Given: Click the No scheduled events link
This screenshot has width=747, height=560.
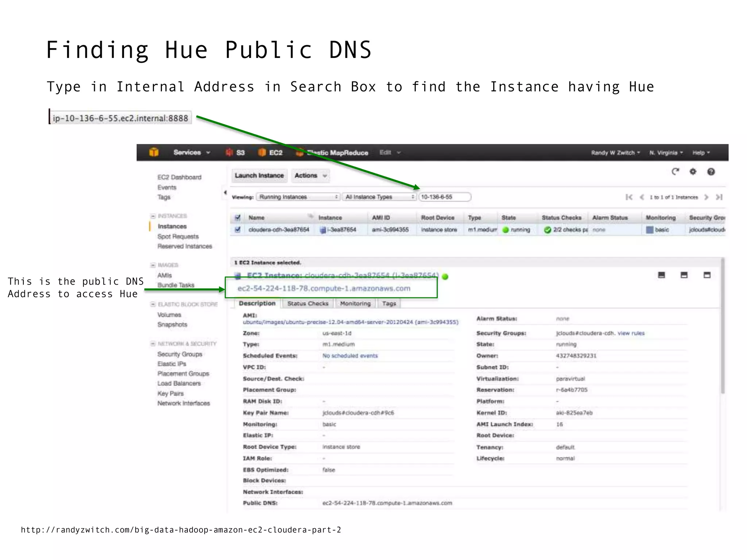Looking at the screenshot, I should coord(350,356).
